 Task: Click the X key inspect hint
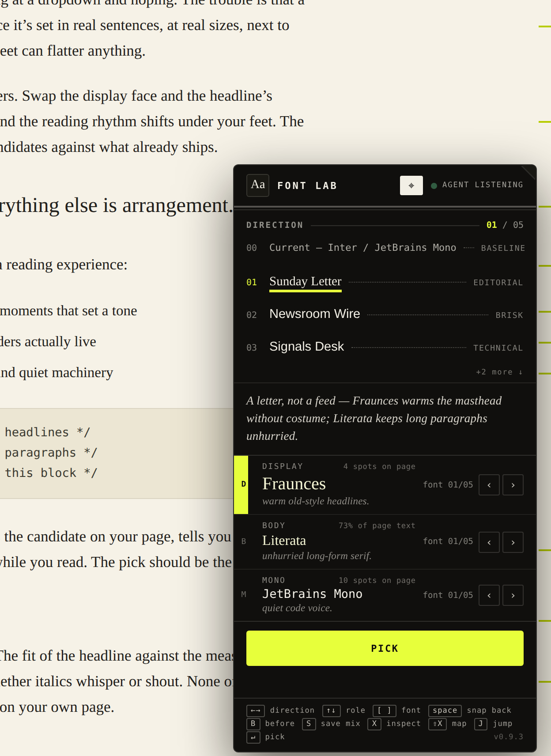374,724
